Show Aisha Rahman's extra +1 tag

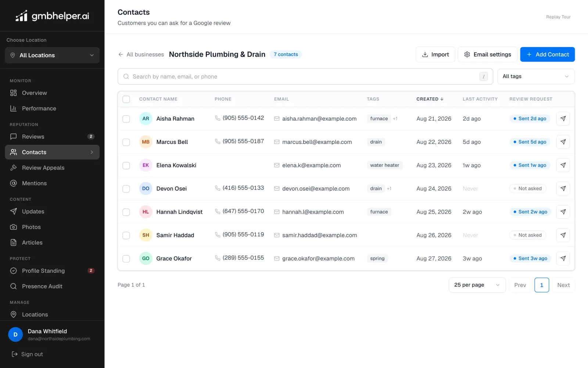395,118
